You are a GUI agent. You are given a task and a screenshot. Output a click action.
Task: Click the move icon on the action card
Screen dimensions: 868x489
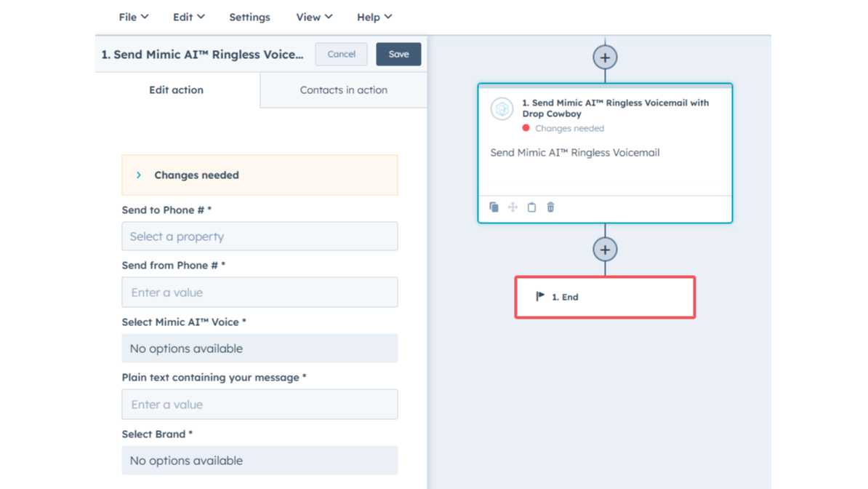[513, 207]
